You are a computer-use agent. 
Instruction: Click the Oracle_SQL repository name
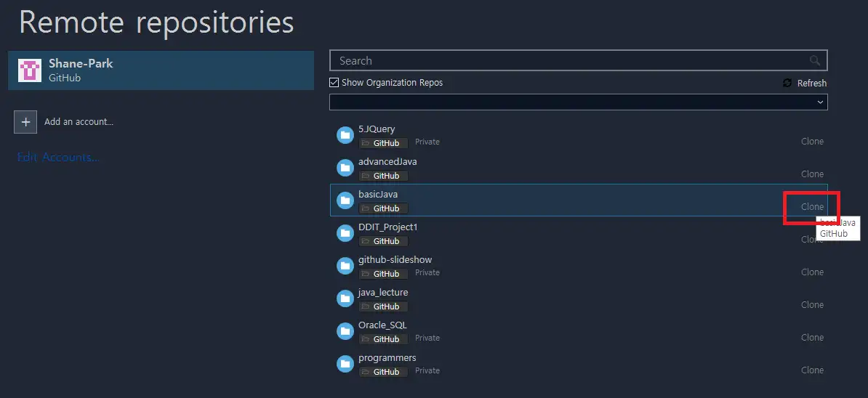[382, 325]
